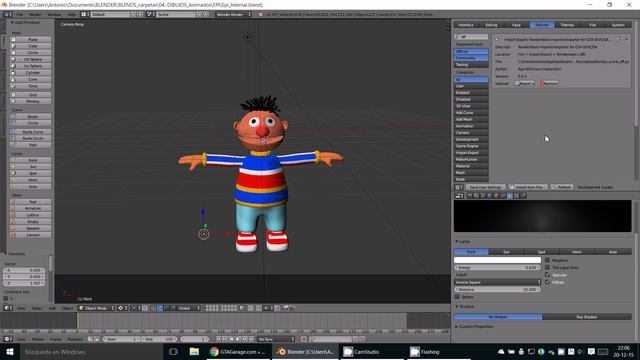This screenshot has width=640, height=360.
Task: Switch to the Input preferences tab
Action: click(517, 25)
